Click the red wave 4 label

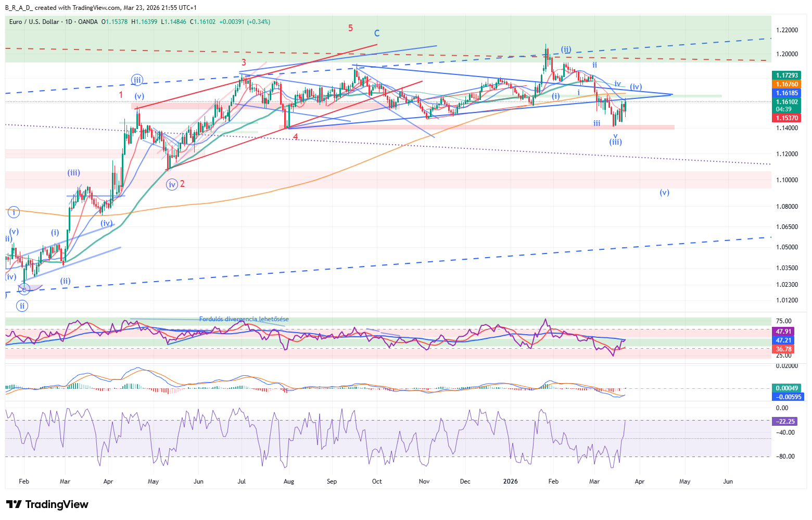295,137
